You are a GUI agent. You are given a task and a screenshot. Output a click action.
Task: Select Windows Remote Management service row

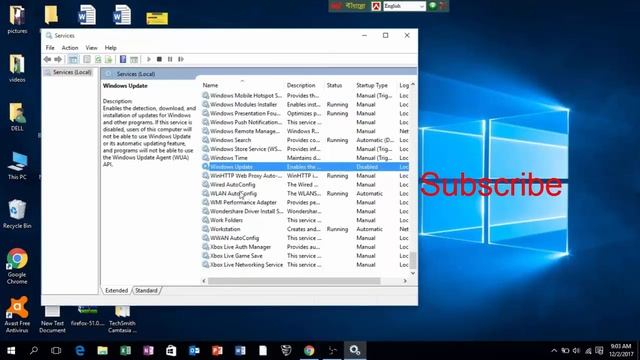305,131
